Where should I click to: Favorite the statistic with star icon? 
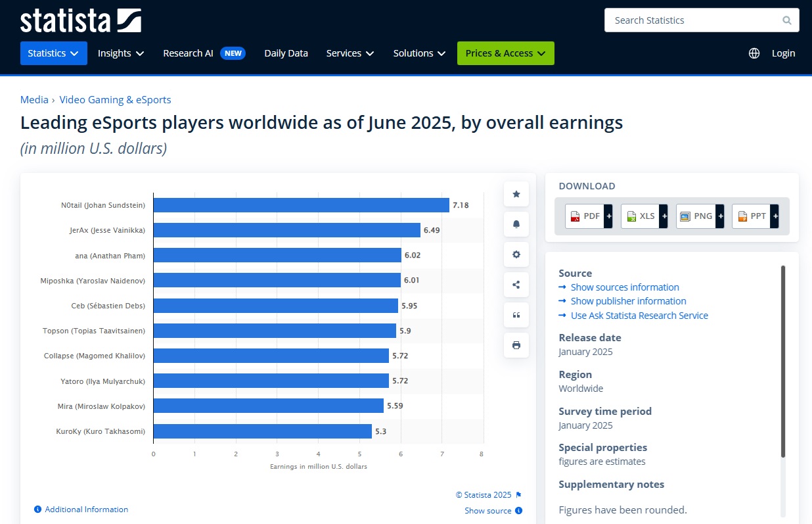516,194
